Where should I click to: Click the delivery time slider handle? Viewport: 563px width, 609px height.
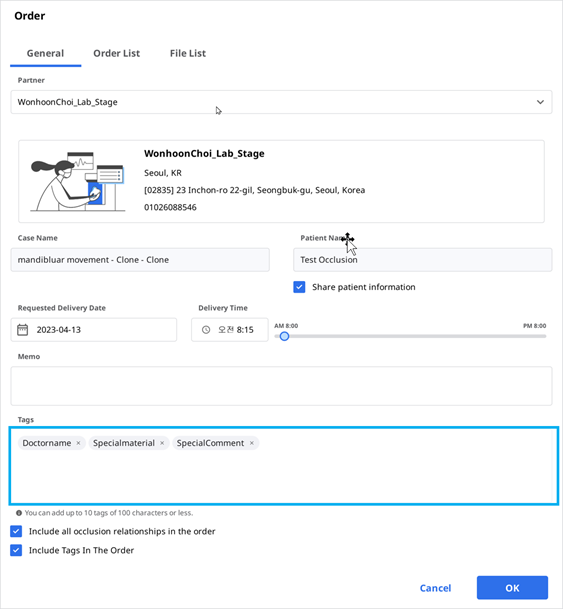(x=284, y=336)
